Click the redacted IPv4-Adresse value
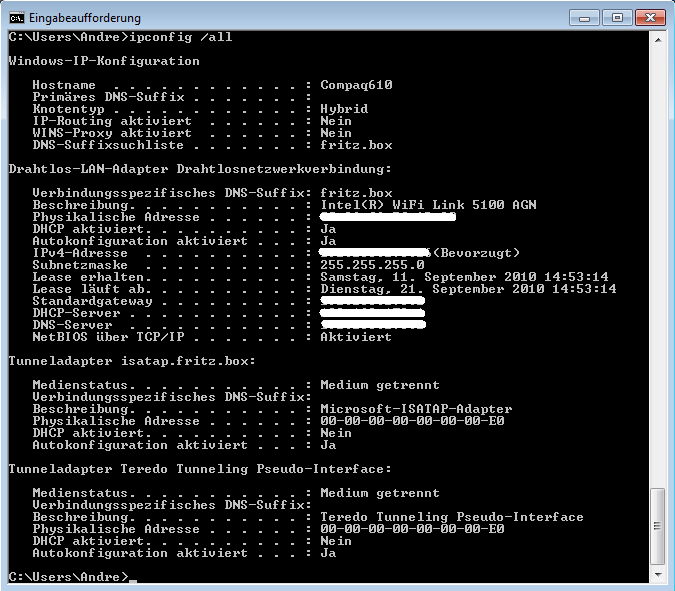Viewport: 675px width, 591px height. [374, 253]
